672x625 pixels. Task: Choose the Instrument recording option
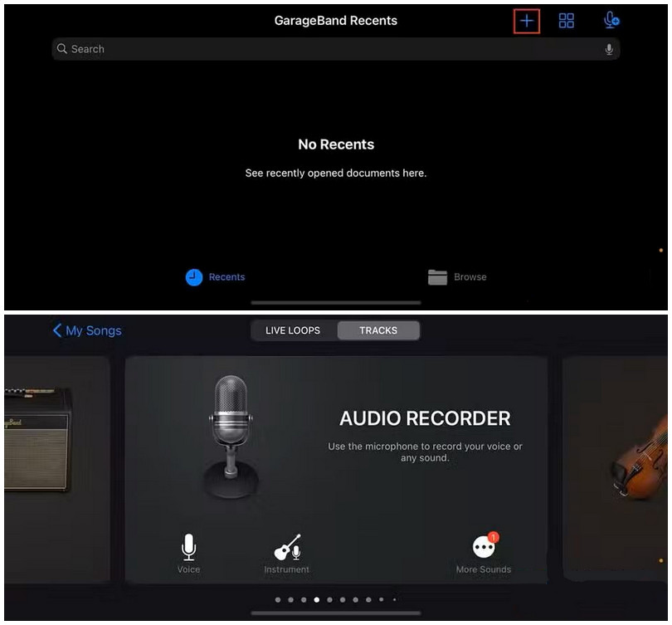(x=287, y=554)
